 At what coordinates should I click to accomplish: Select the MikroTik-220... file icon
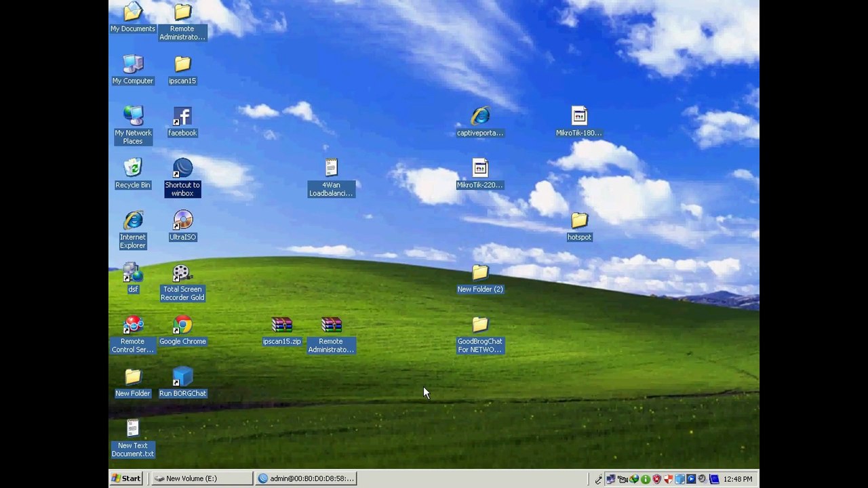pos(480,174)
